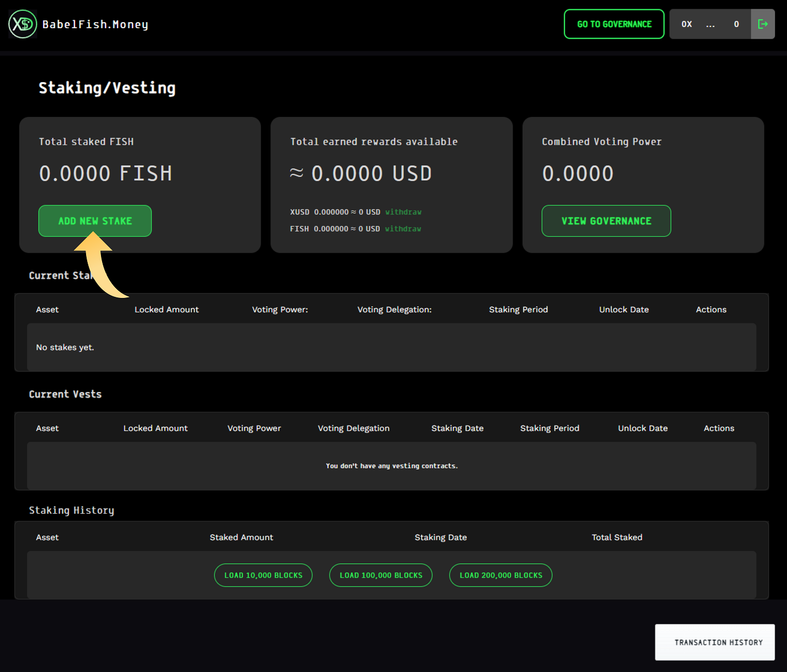Click the Combined Voting Power '0.0000' value

coord(577,173)
